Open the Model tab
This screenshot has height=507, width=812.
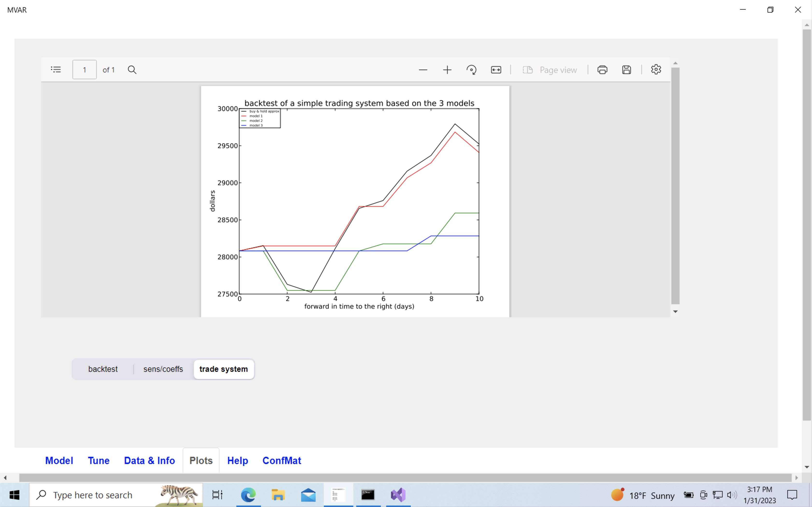point(59,460)
